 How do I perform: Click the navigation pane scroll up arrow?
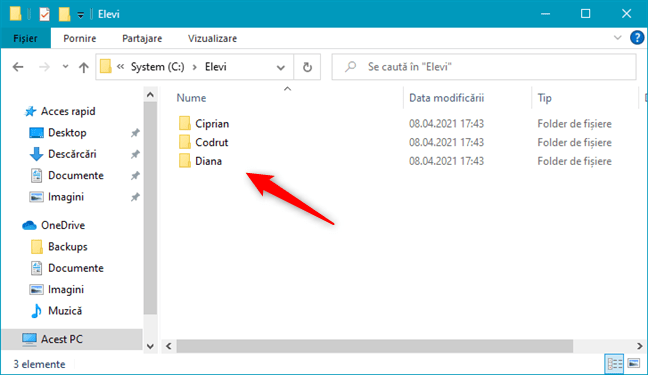150,95
